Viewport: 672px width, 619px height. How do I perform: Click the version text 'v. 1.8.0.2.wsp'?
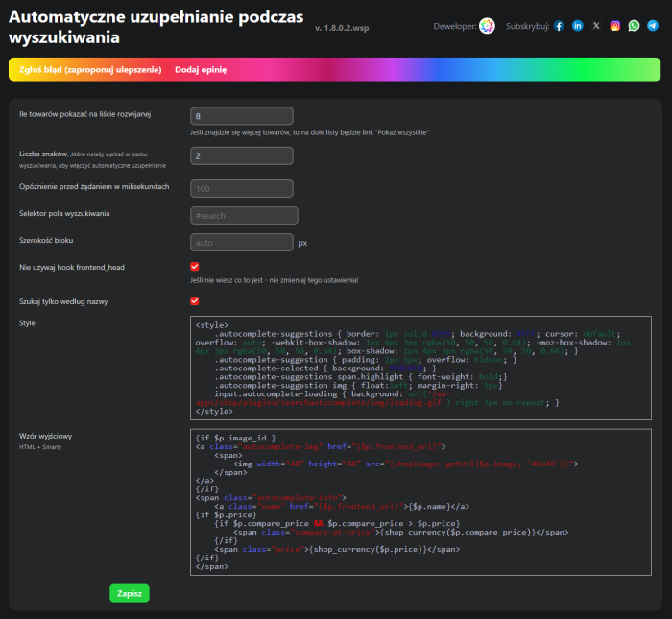click(x=342, y=28)
